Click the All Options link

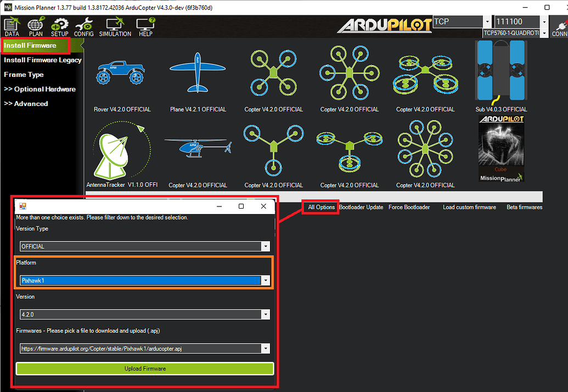(321, 207)
